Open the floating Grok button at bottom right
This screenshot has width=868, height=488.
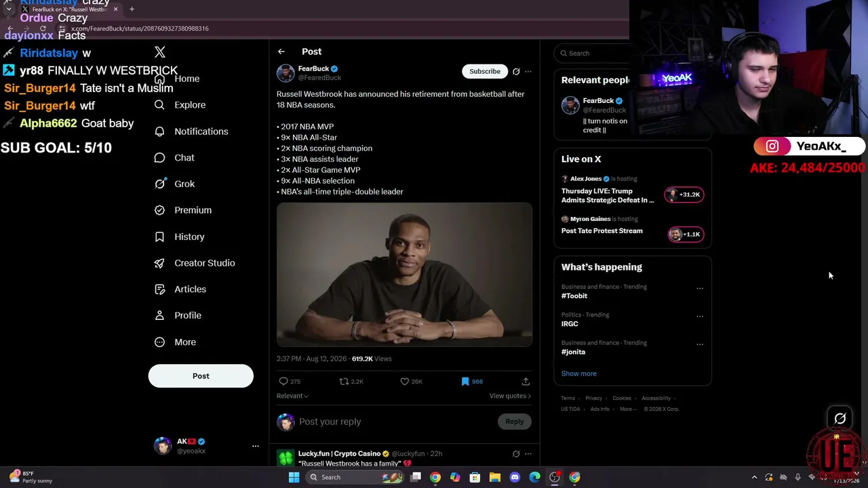[840, 419]
